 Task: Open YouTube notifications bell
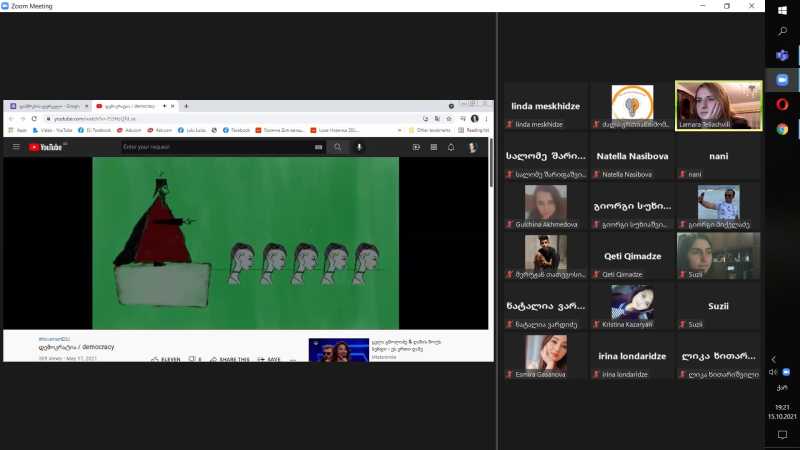point(451,147)
